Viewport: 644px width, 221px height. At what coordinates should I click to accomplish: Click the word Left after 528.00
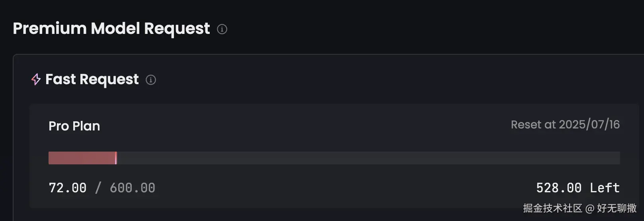(605, 188)
